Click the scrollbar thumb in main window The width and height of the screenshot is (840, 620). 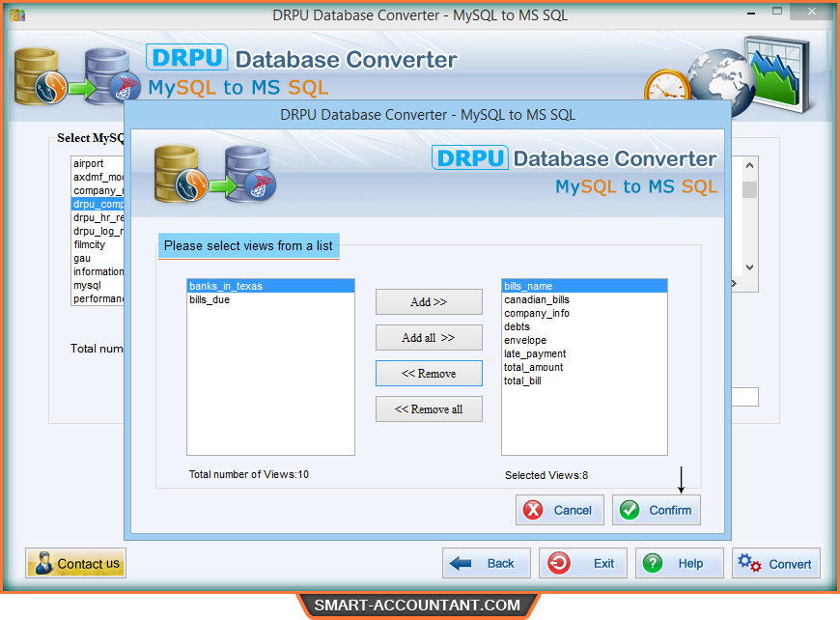749,189
